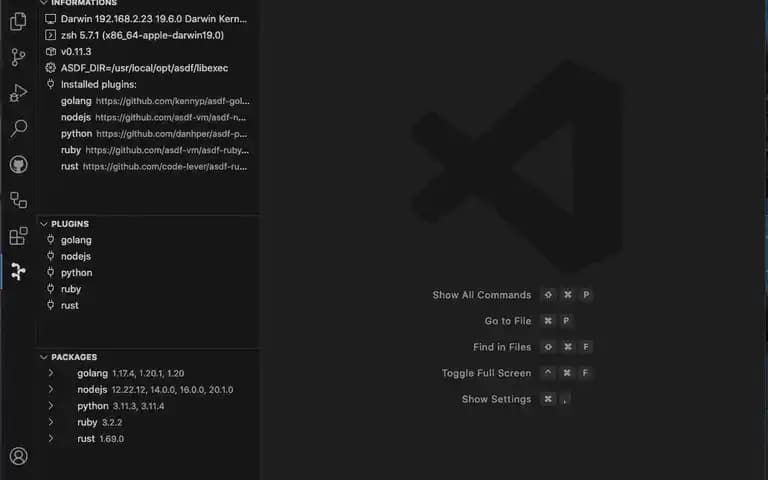Open the GitHub view in activity bar
The width and height of the screenshot is (768, 480).
[18, 164]
